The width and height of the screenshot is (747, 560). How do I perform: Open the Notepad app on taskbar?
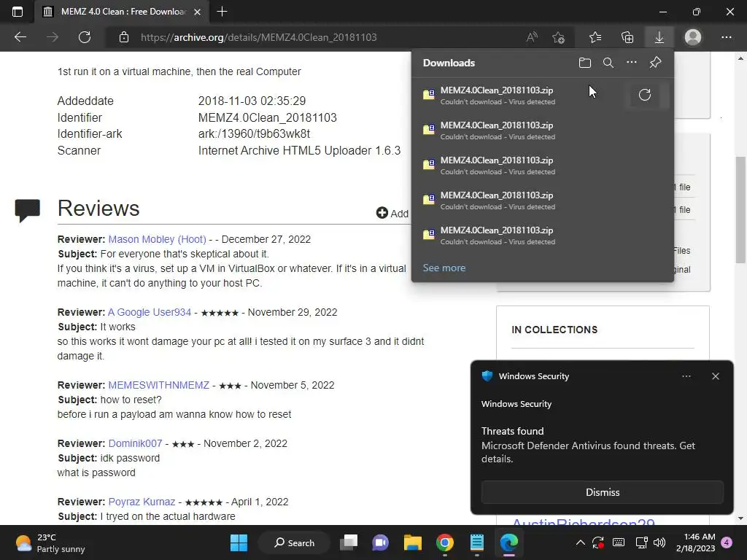point(477,542)
